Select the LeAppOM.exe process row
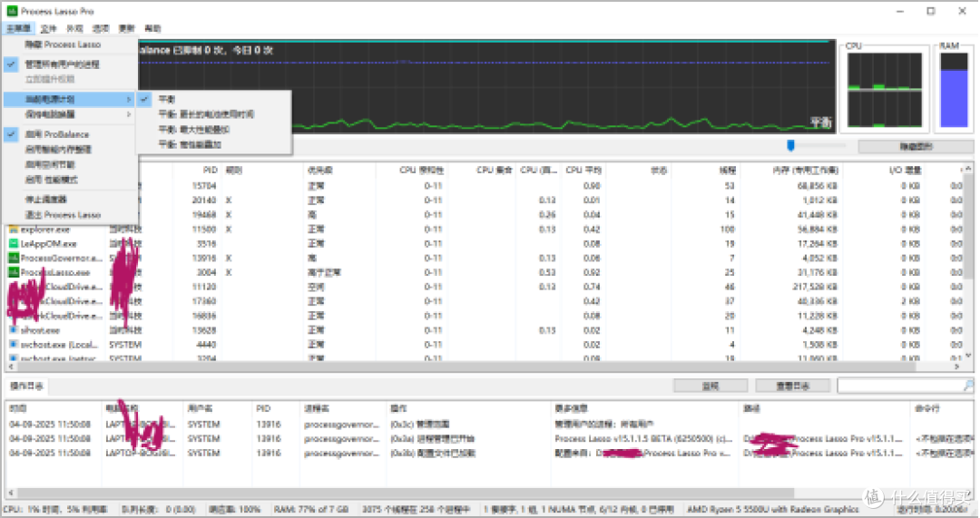The image size is (980, 518). click(x=485, y=244)
